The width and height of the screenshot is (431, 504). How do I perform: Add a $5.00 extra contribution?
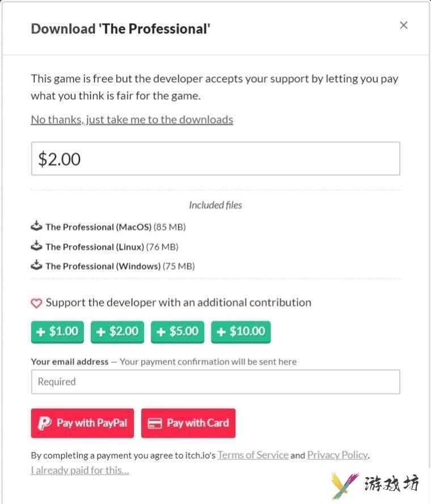point(178,332)
